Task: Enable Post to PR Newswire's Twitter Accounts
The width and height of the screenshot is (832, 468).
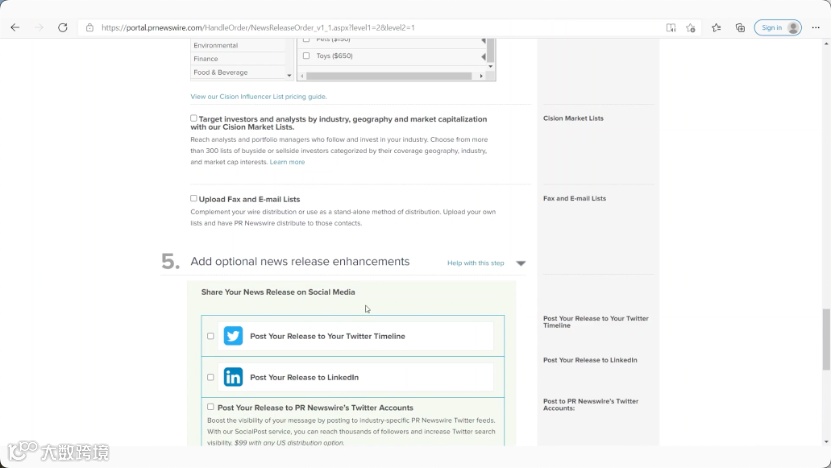Action: click(211, 406)
